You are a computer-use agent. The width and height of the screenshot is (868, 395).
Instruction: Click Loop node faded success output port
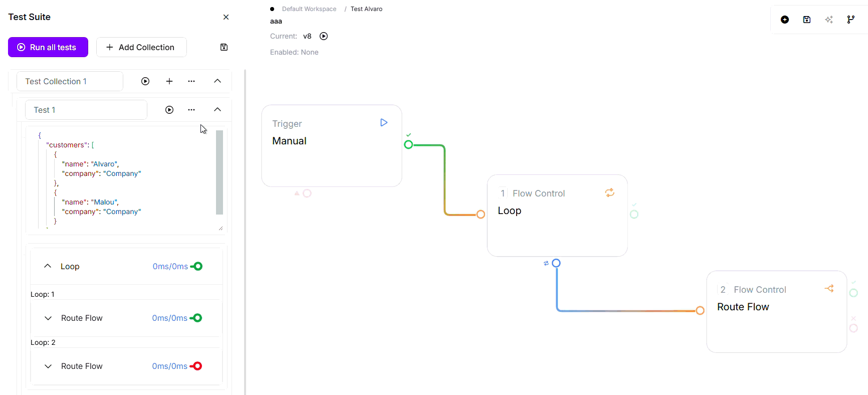pos(634,215)
